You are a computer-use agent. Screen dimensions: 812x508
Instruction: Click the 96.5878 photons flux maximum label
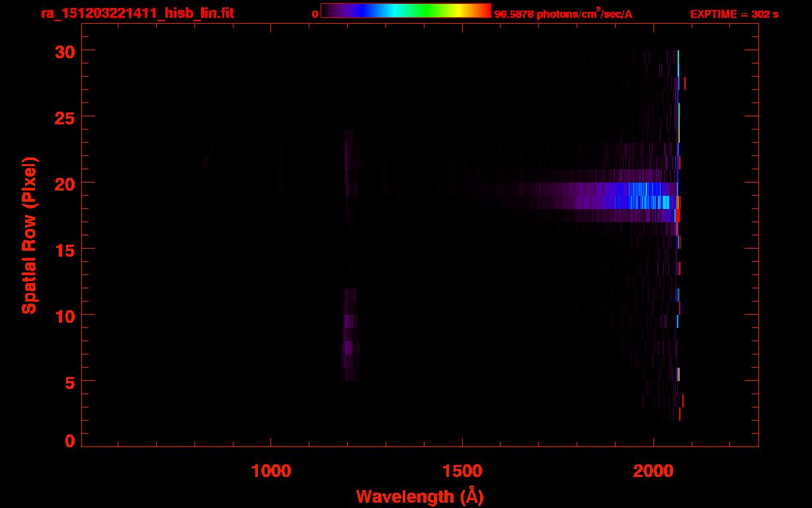click(x=563, y=15)
